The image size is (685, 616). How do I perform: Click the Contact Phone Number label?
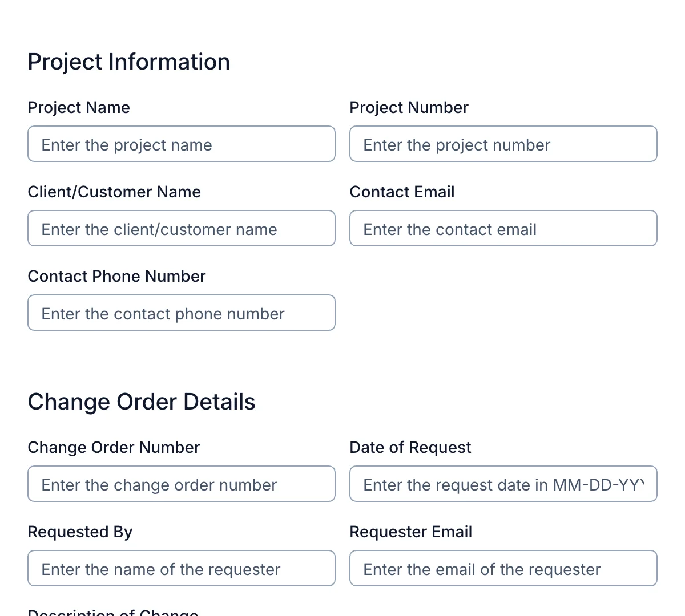[116, 276]
